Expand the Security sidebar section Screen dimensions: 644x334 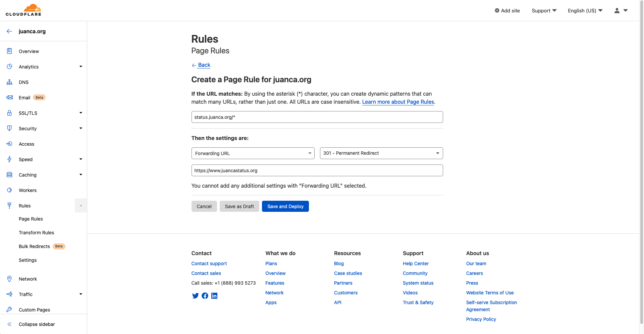[x=81, y=128]
